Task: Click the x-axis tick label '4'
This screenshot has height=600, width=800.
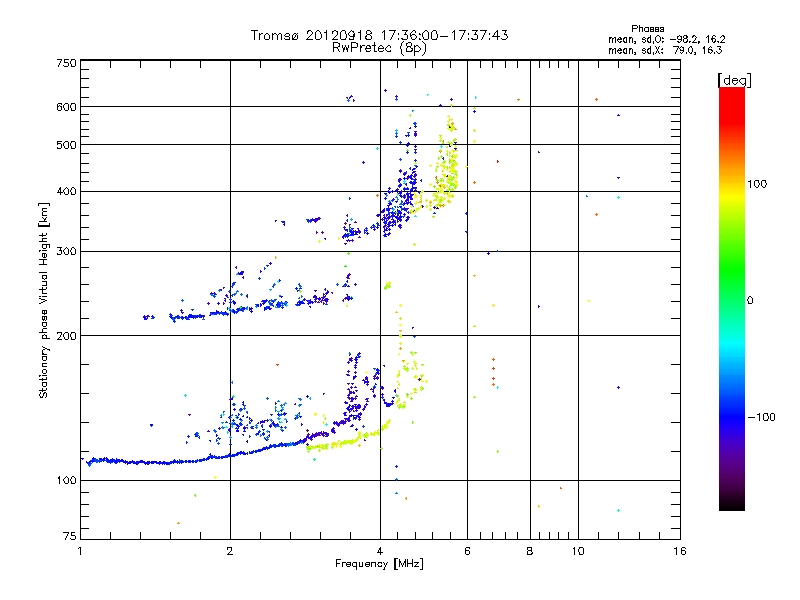Action: point(380,551)
